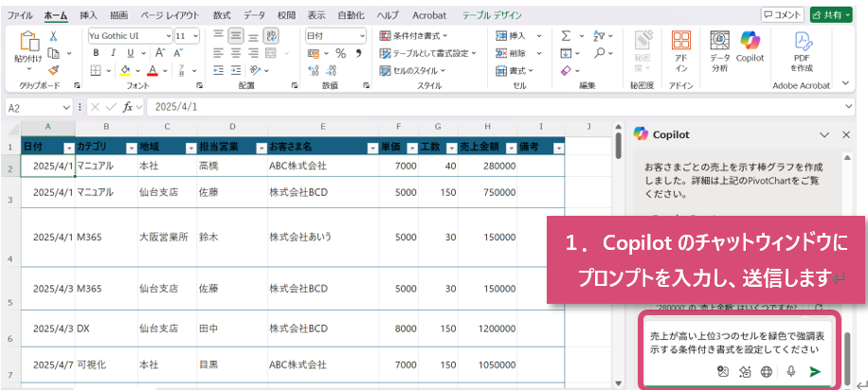The width and height of the screenshot is (868, 390).
Task: Click the clear eraser icon
Action: click(x=566, y=71)
